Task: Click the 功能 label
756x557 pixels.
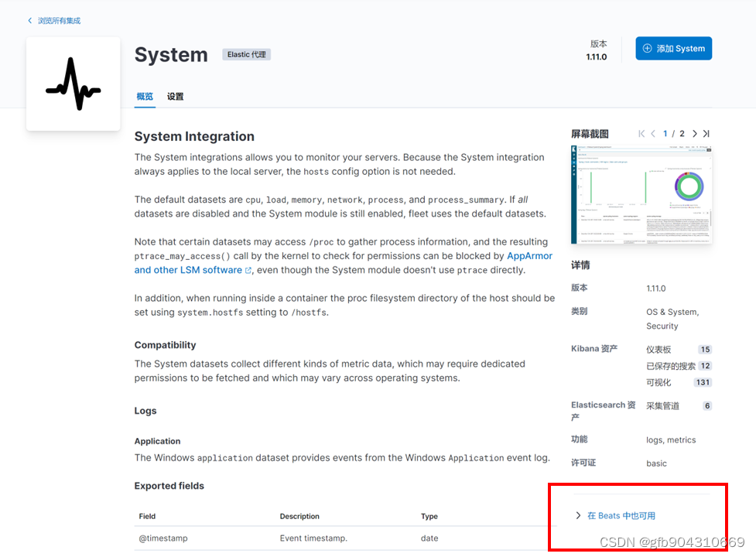Action: (579, 439)
